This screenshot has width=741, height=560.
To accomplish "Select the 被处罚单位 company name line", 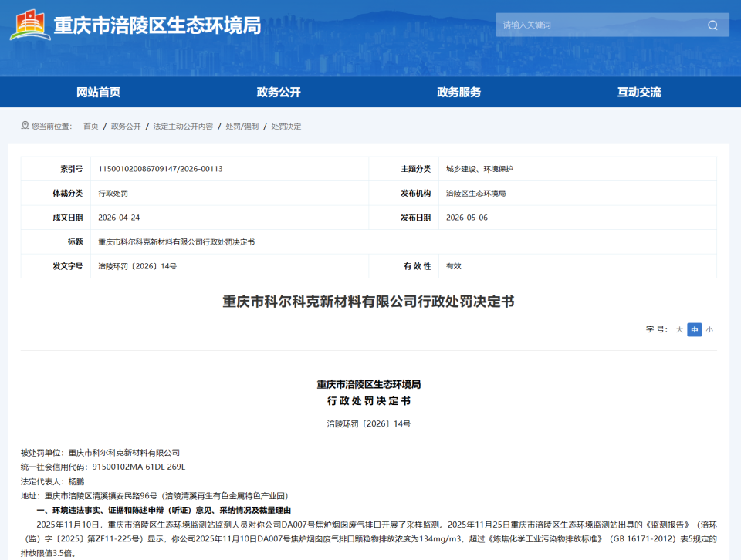I will tap(100, 453).
